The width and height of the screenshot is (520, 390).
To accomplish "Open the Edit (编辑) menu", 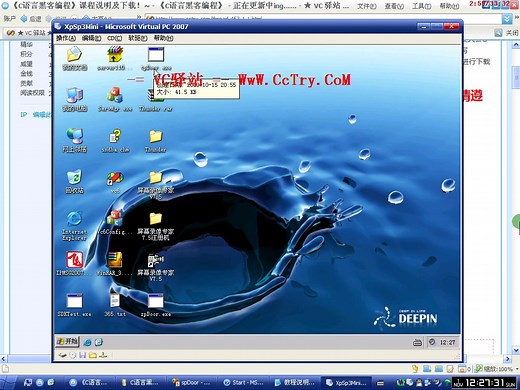I will [91, 38].
